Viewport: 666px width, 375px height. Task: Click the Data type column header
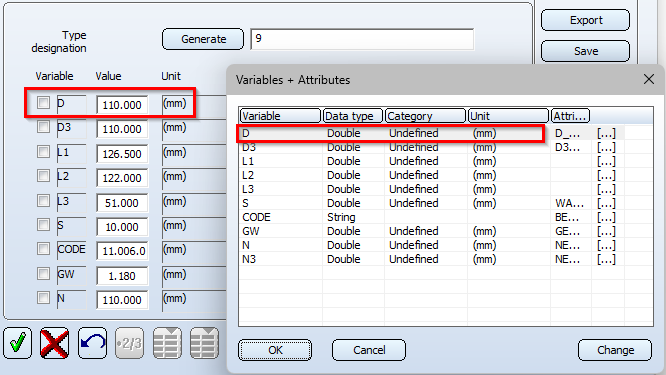click(x=353, y=116)
